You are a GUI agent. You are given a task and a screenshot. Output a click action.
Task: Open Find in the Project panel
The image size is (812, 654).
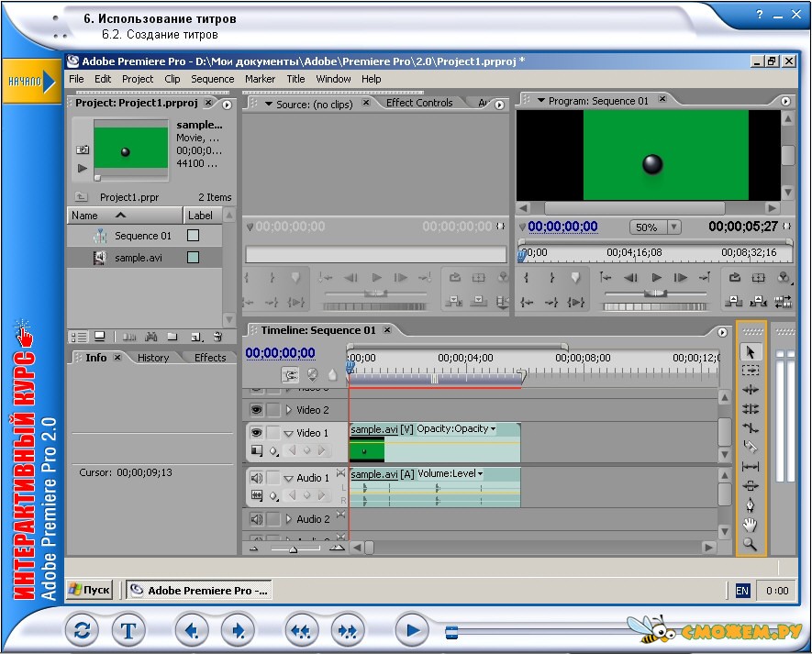click(151, 338)
